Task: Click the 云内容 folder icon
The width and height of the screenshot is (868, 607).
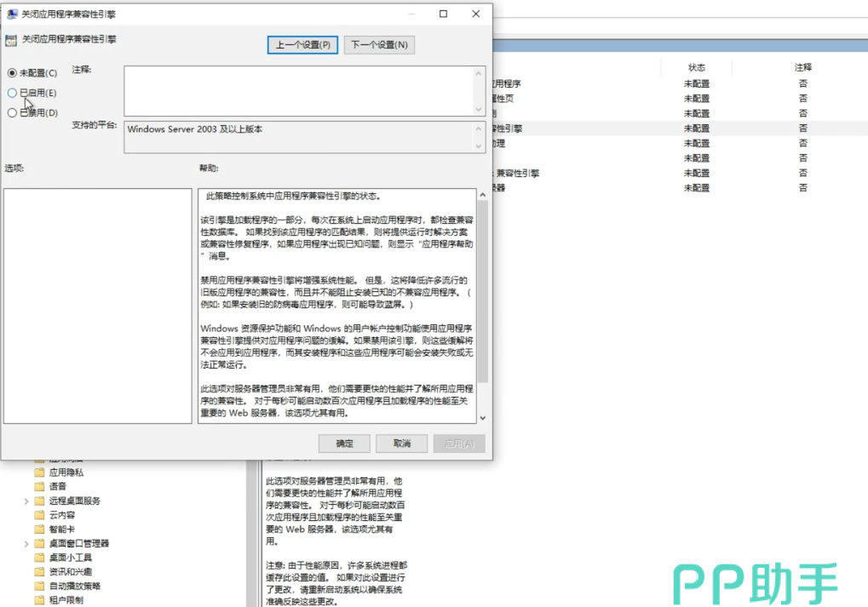Action: pyautogui.click(x=38, y=515)
